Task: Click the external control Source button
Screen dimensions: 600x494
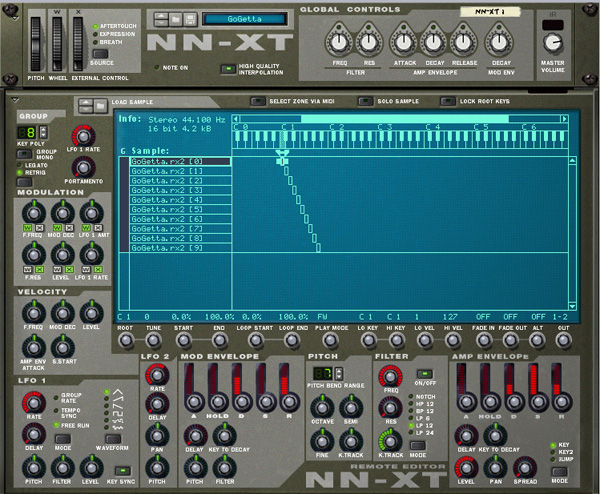Action: pyautogui.click(x=101, y=54)
